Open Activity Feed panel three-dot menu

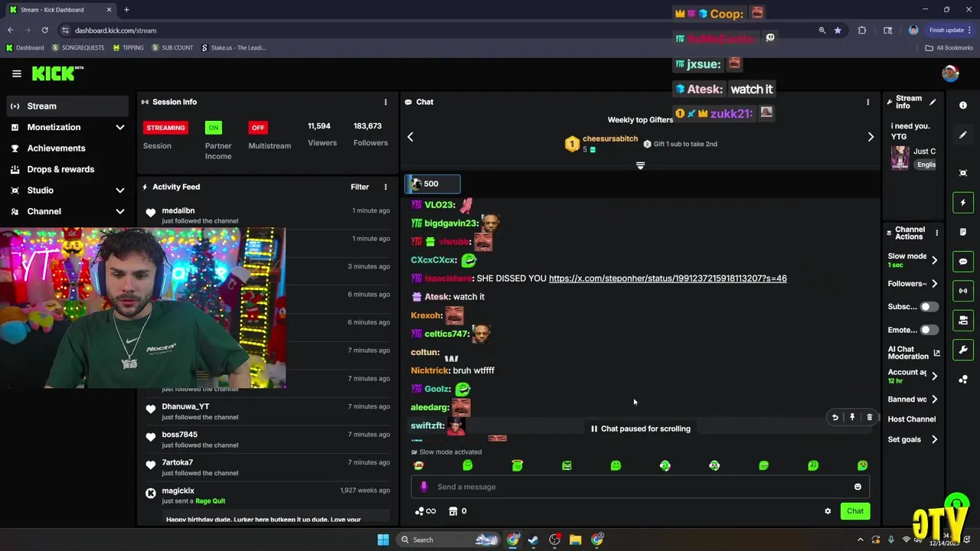tap(385, 187)
